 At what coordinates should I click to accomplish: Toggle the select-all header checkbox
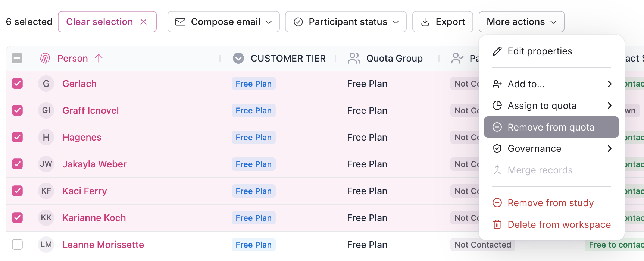pos(17,58)
